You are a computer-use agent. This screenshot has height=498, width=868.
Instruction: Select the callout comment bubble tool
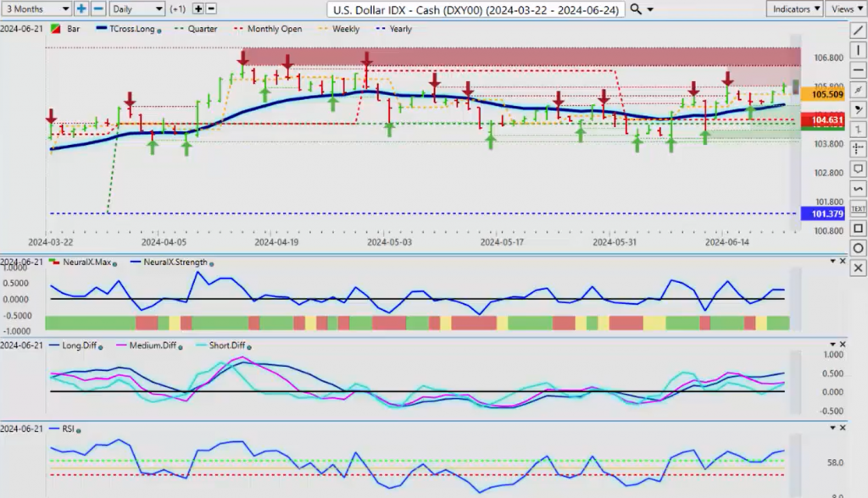[x=858, y=169]
